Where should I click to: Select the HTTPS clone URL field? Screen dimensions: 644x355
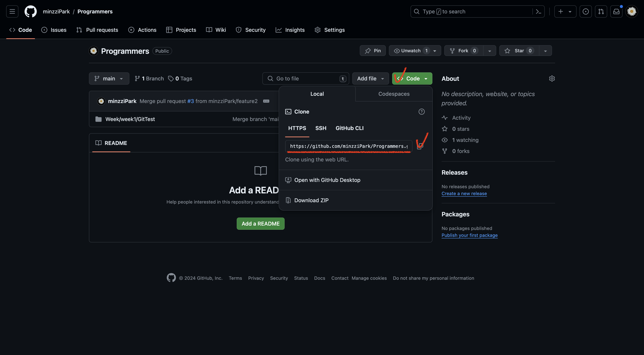[x=348, y=146]
